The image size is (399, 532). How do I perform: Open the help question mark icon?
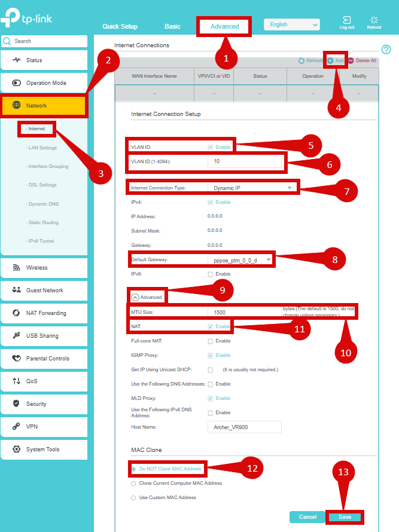tap(386, 50)
